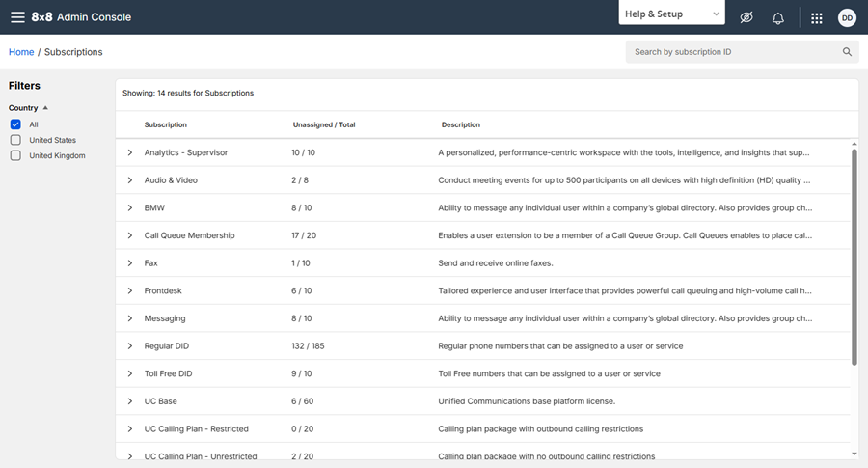Screen dimensions: 868x468
Task: Open the notifications bell
Action: pyautogui.click(x=777, y=18)
